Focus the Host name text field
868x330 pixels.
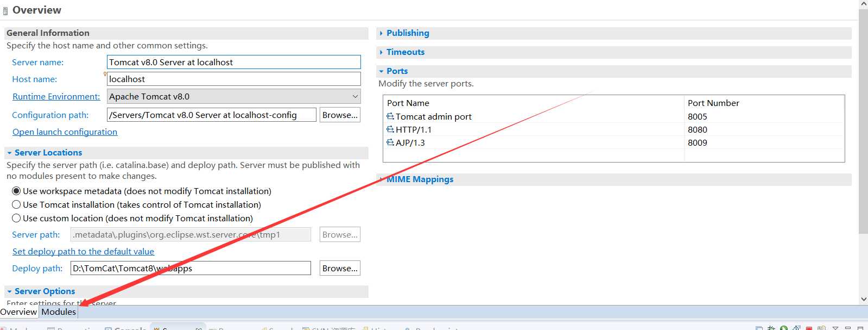[x=234, y=79]
